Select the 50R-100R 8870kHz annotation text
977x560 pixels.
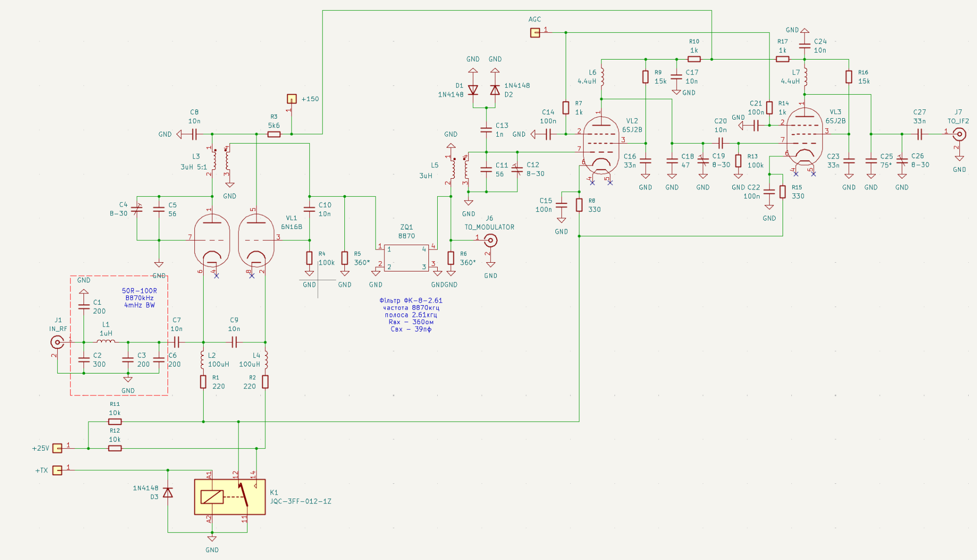coord(139,298)
